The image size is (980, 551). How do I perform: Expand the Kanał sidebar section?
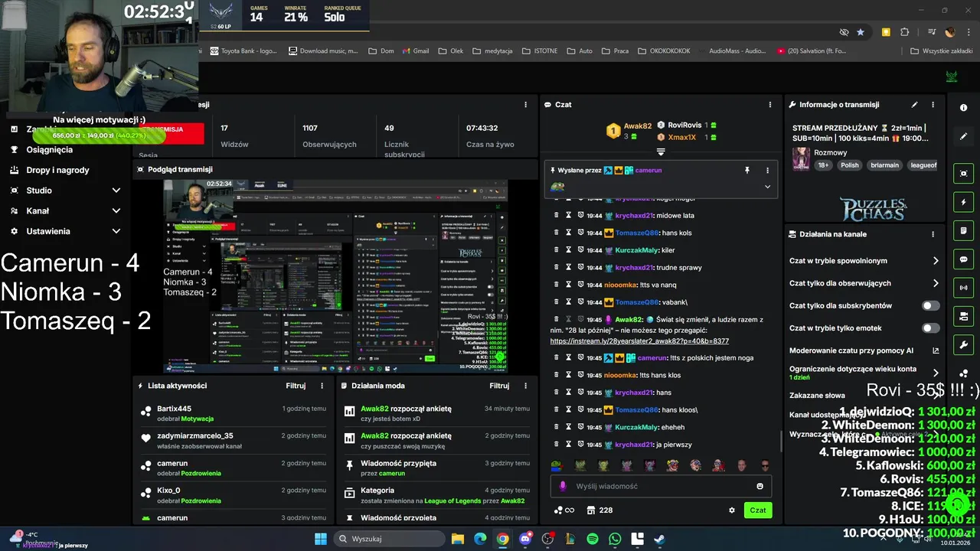click(x=116, y=211)
